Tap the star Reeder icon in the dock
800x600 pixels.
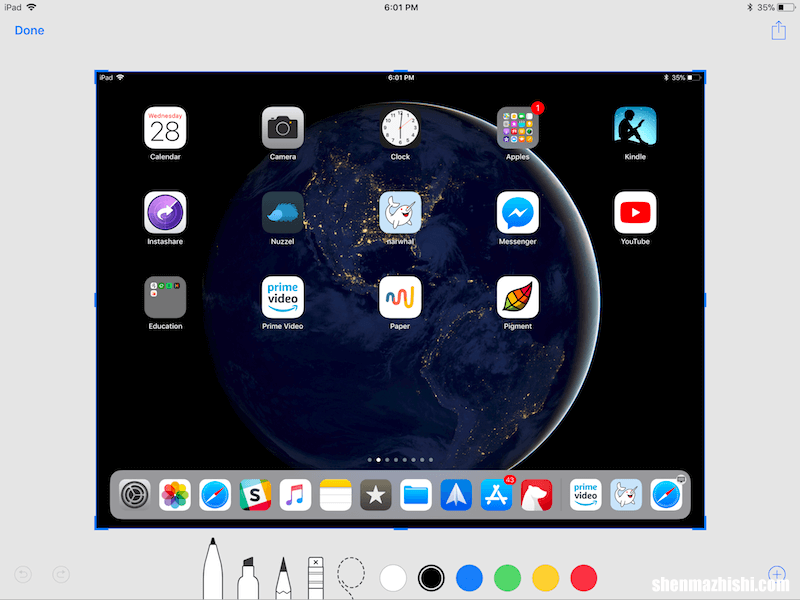point(376,495)
